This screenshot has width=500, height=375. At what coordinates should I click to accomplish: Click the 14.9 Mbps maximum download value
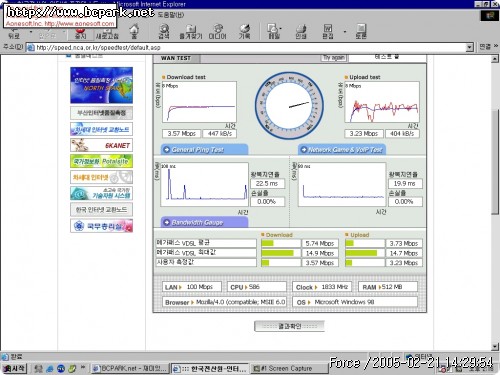pyautogui.click(x=320, y=253)
